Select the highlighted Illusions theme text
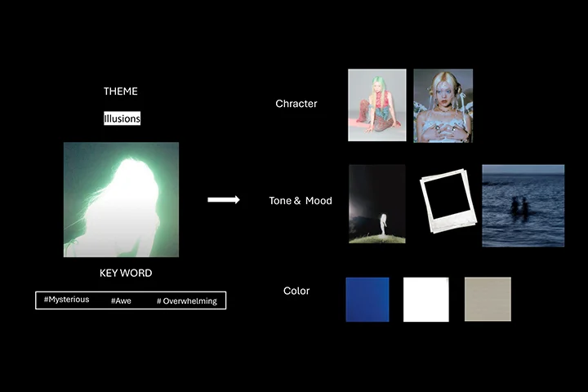This screenshot has width=588, height=392. 122,118
